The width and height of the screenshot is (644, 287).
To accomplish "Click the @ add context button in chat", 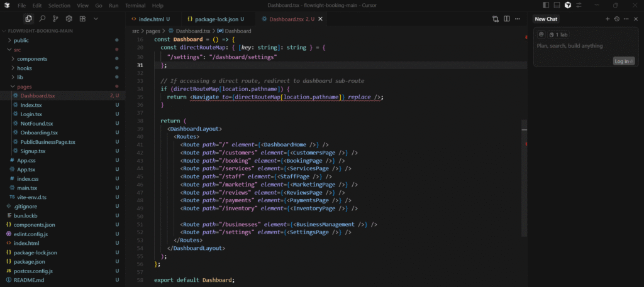I will point(541,35).
